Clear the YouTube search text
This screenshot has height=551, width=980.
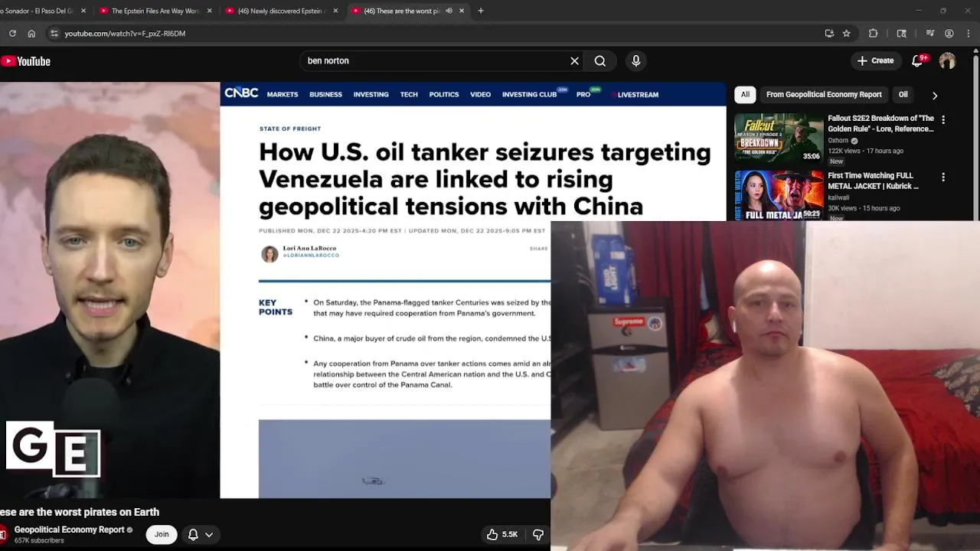click(574, 60)
